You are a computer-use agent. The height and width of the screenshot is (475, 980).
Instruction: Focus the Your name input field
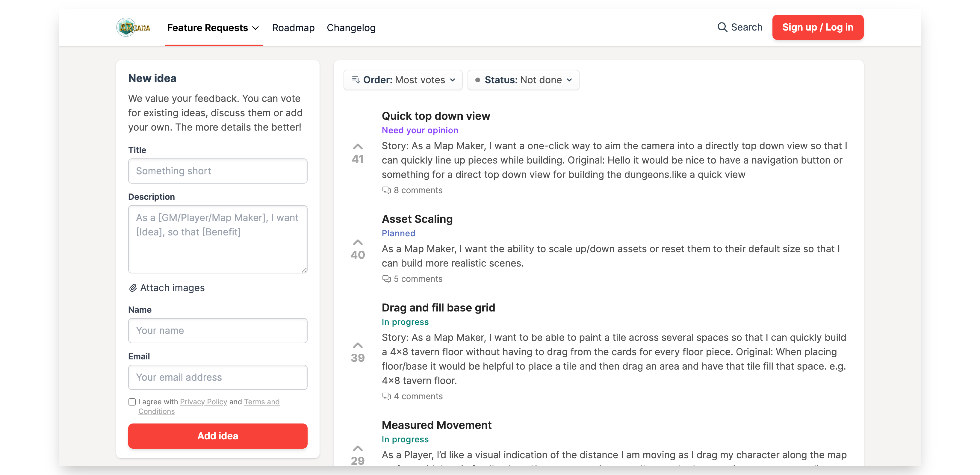218,331
